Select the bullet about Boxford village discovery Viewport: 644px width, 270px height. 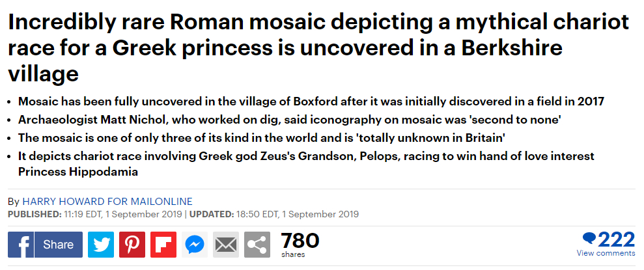311,101
